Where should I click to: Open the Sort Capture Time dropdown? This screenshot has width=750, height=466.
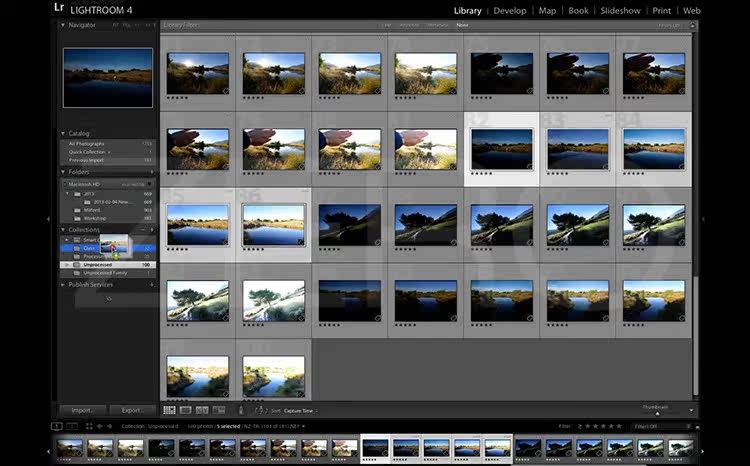300,411
